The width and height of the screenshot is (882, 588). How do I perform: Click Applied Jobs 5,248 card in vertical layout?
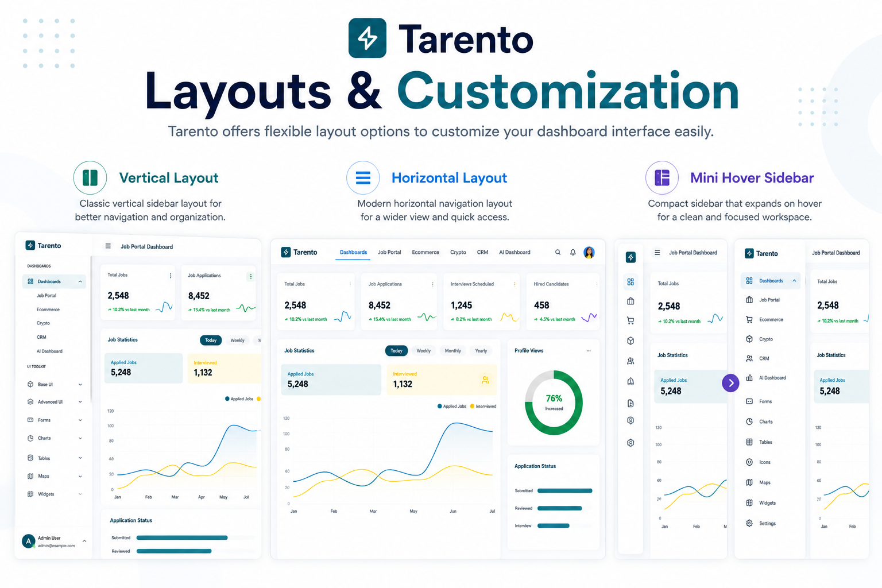pos(144,368)
